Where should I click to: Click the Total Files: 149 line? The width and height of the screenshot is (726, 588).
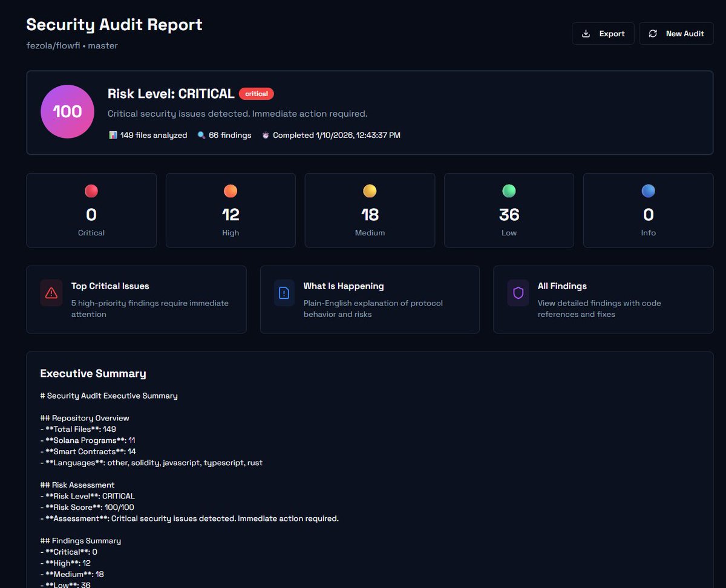[x=78, y=429]
